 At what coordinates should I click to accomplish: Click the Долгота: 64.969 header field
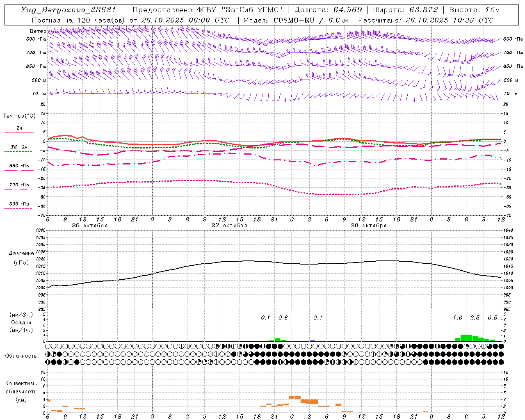(x=329, y=10)
